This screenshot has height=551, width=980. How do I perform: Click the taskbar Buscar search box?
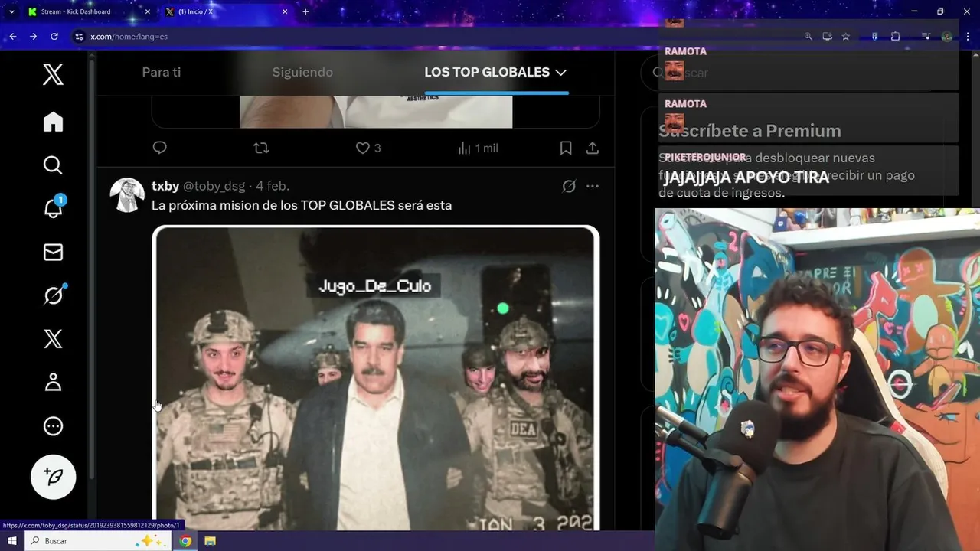tap(97, 541)
